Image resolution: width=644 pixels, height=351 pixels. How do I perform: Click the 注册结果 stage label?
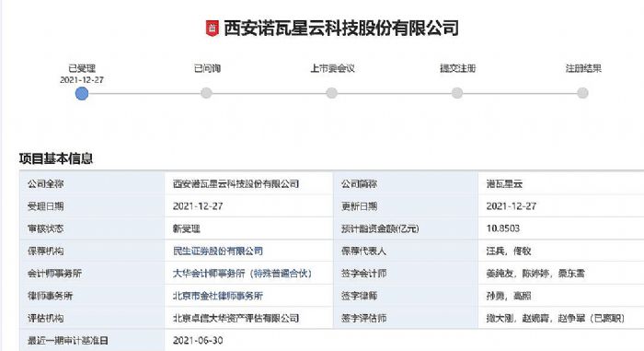(x=583, y=68)
